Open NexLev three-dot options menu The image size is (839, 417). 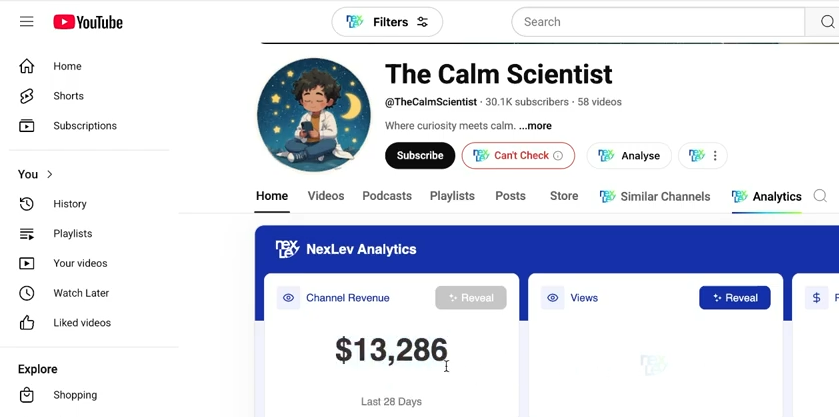tap(714, 156)
